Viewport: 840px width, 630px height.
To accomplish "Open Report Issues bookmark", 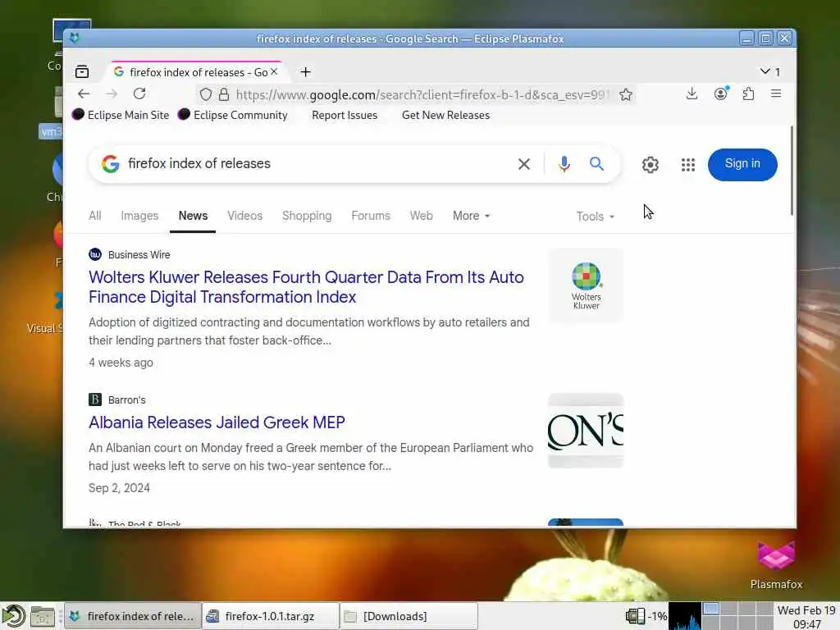I will pyautogui.click(x=345, y=115).
